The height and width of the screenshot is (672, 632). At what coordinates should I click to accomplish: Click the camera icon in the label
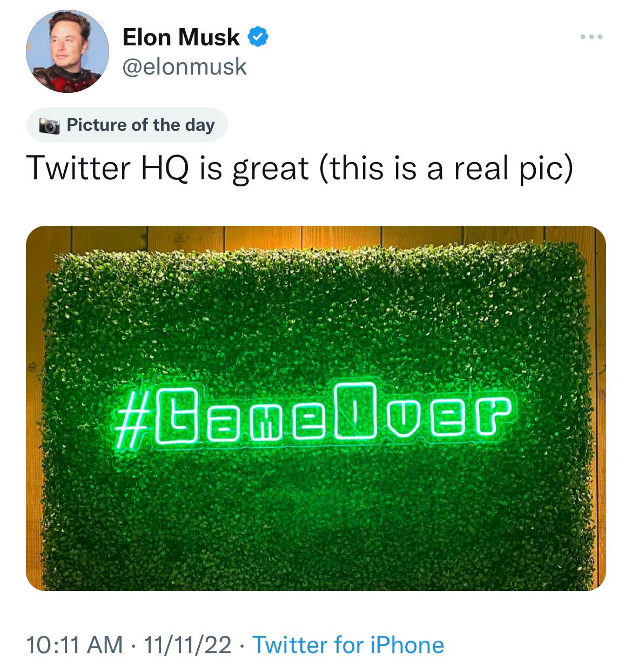[49, 126]
